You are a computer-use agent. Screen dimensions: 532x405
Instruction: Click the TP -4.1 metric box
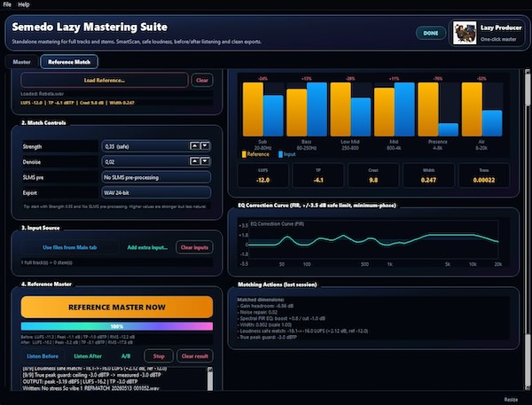point(318,175)
